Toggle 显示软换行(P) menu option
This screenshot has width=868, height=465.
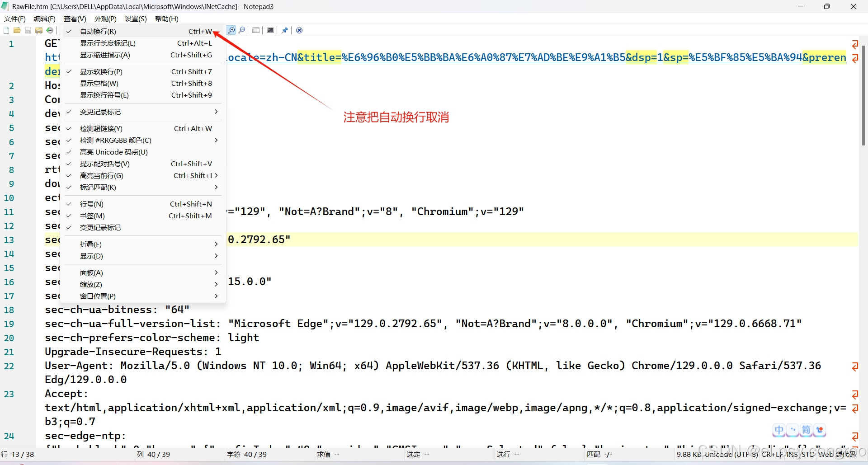click(143, 71)
